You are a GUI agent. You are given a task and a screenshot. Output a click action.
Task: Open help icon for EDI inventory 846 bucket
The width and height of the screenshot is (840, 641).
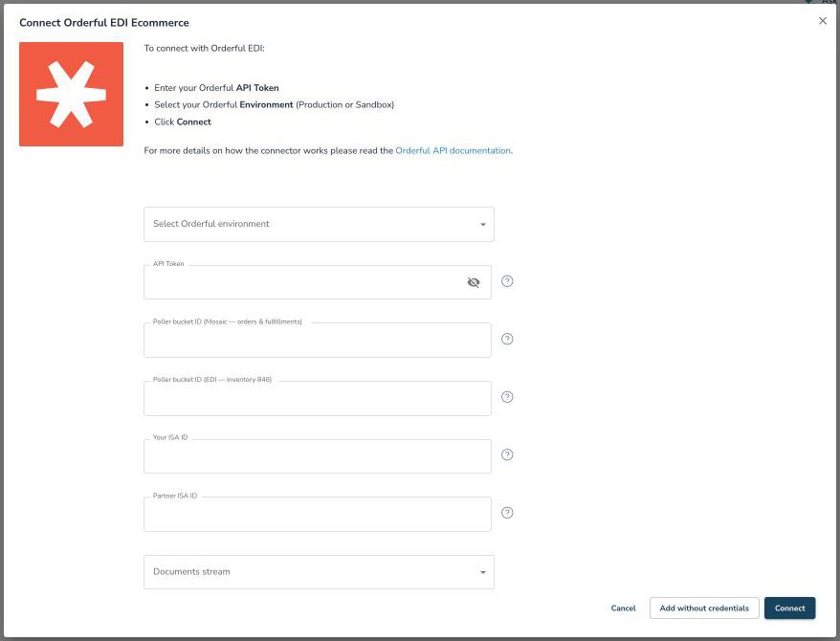click(x=507, y=397)
